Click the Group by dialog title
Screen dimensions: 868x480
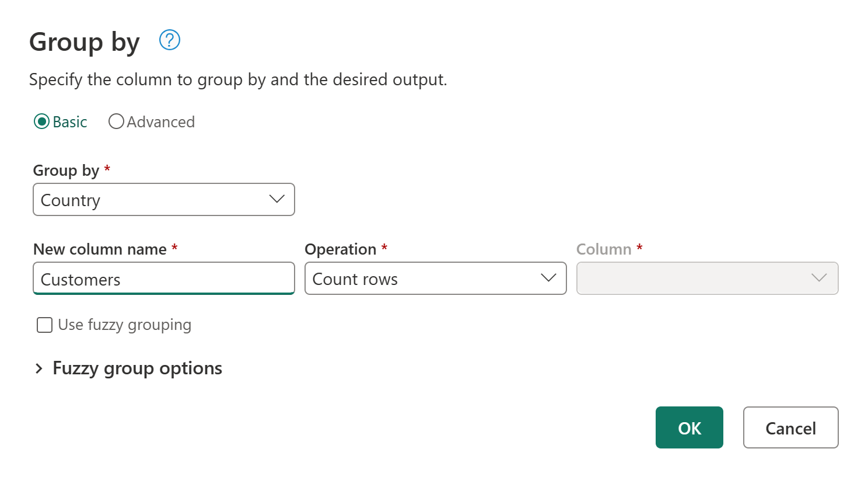pos(83,41)
